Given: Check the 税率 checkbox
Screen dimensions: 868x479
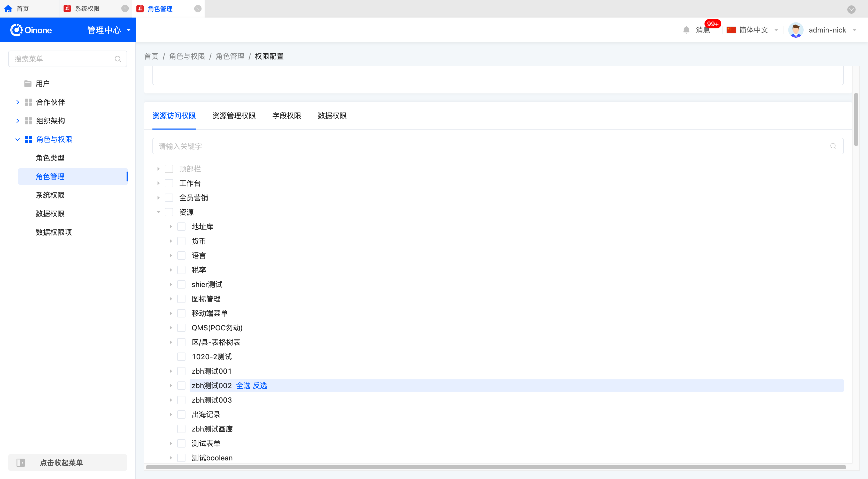Looking at the screenshot, I should (x=181, y=270).
